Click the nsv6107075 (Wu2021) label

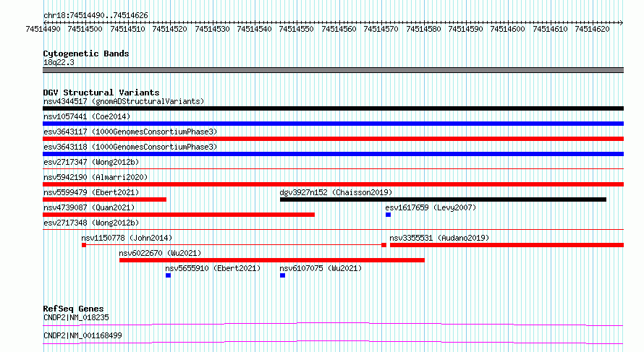[x=321, y=268]
